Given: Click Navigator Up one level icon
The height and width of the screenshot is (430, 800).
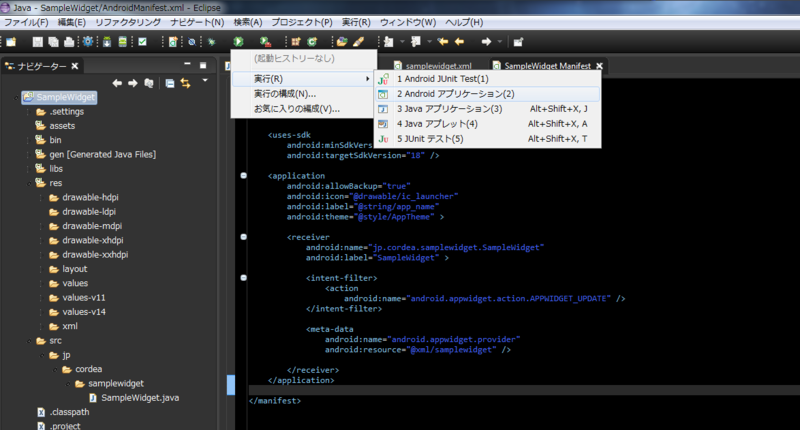Looking at the screenshot, I should coord(148,83).
